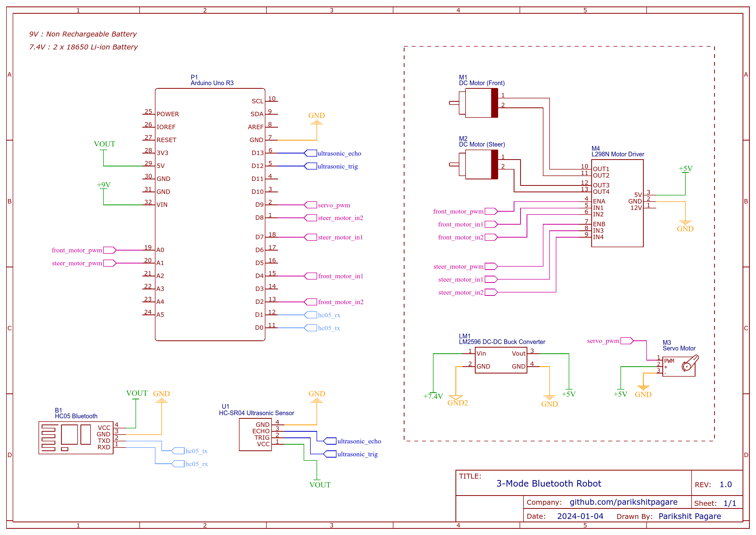Select the 'HC-SR04 Ultrasonic Sensor' label
The width and height of the screenshot is (756, 535).
[x=257, y=413]
